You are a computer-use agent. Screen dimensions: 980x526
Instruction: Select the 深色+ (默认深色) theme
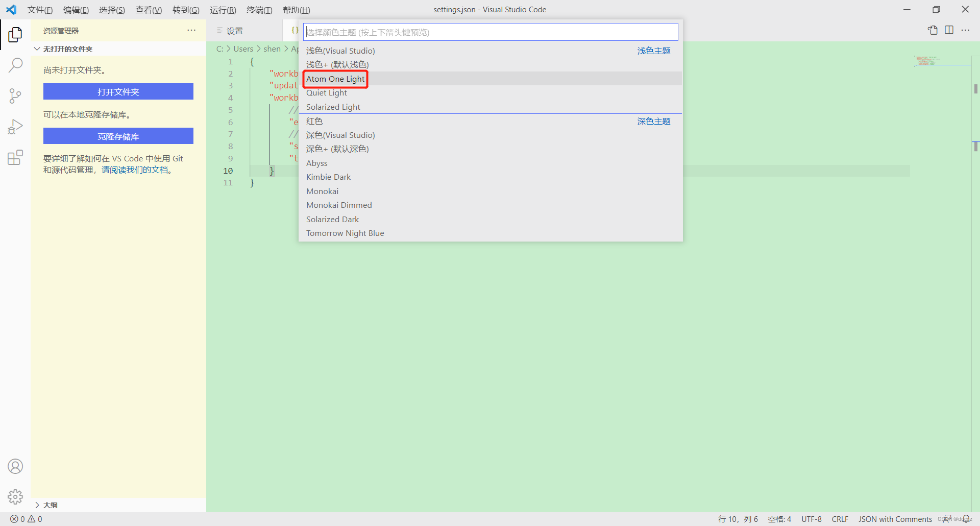[x=491, y=149]
